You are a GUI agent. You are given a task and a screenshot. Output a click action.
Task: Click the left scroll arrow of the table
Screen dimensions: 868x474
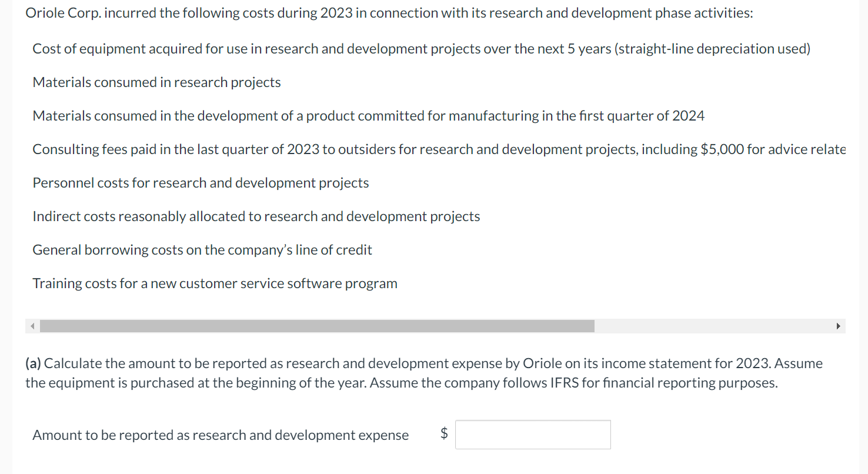(x=33, y=326)
